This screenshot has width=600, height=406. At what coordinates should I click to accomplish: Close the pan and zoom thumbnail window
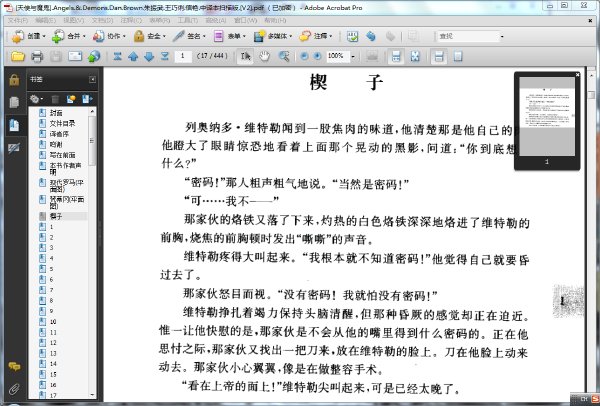(x=577, y=75)
